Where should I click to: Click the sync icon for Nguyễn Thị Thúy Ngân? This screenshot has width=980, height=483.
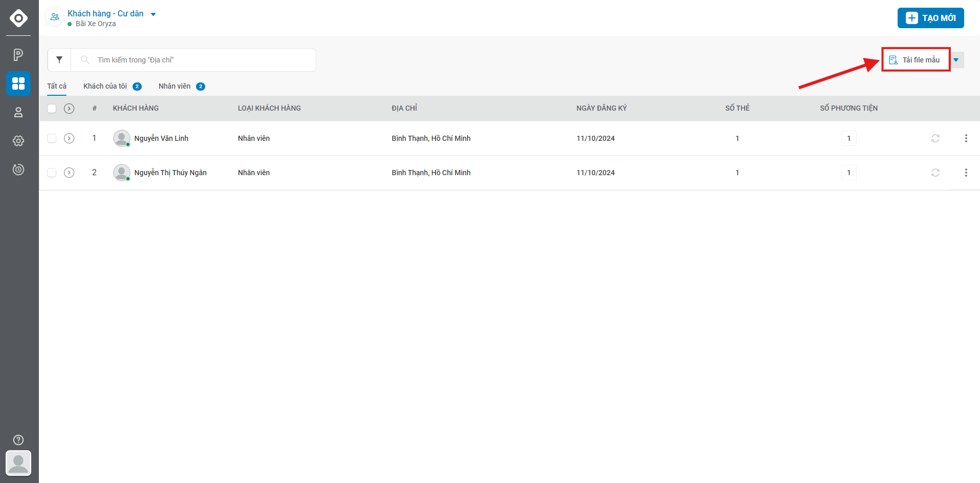click(935, 173)
